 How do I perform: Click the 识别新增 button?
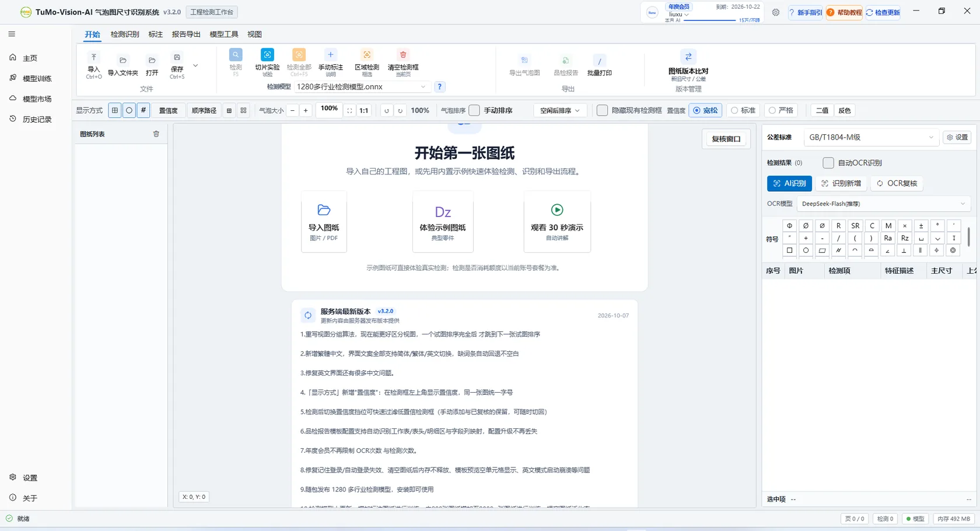(x=841, y=183)
